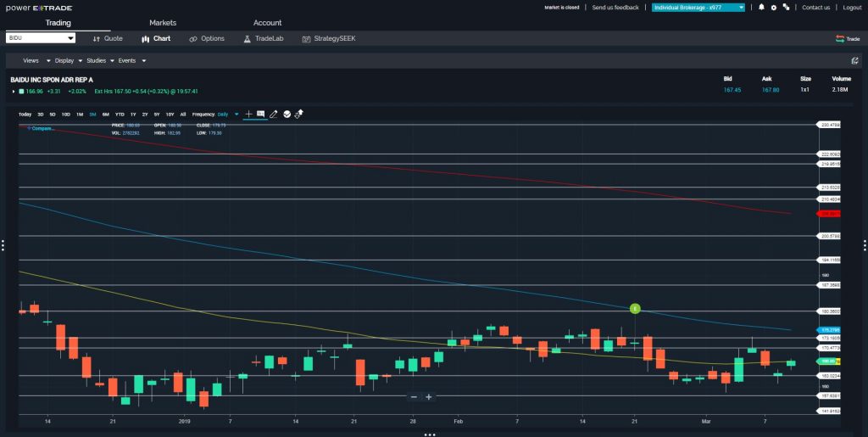Viewport: 868px width, 437px height.
Task: Select the 3M time range
Action: pos(92,114)
